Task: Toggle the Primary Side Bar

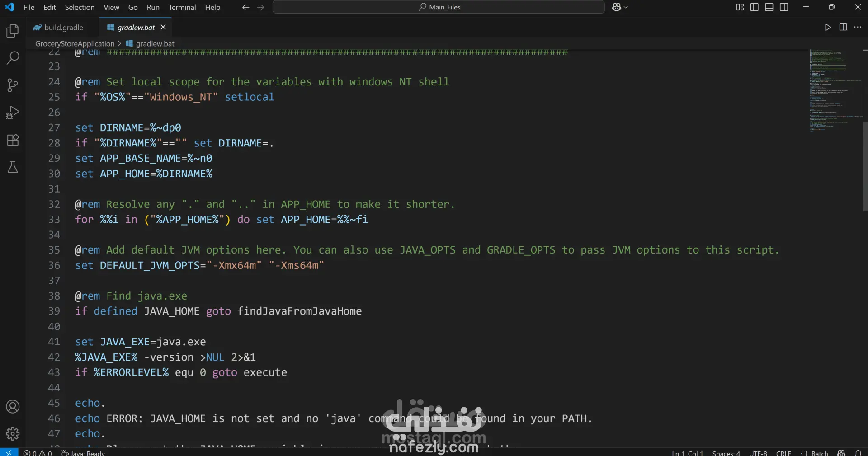Action: tap(754, 7)
